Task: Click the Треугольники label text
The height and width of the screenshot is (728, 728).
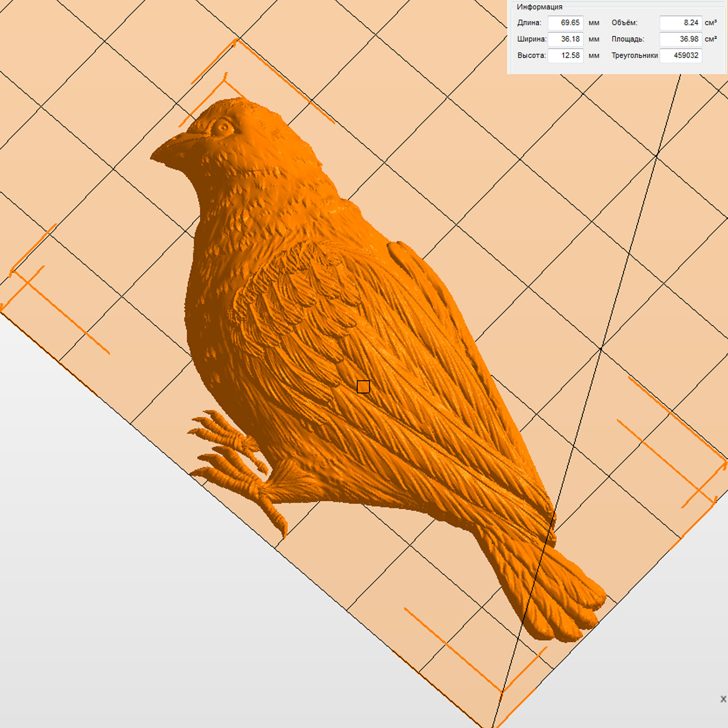Action: 634,56
